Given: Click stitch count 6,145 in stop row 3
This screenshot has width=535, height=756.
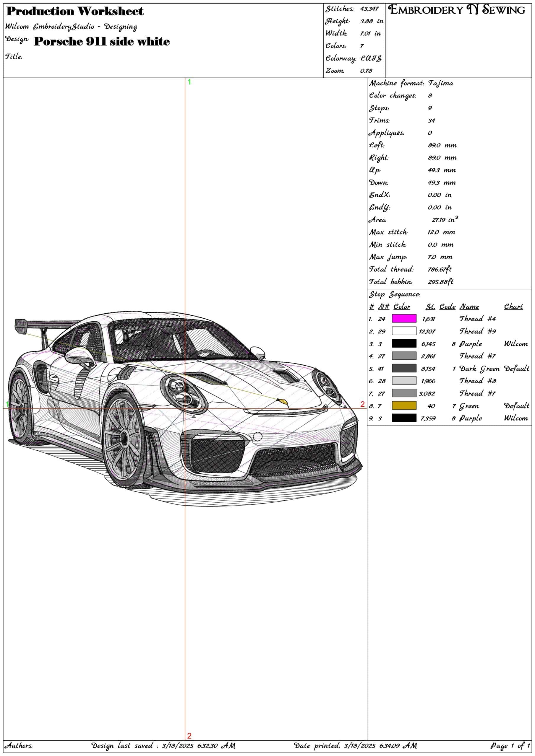Looking at the screenshot, I should (428, 344).
